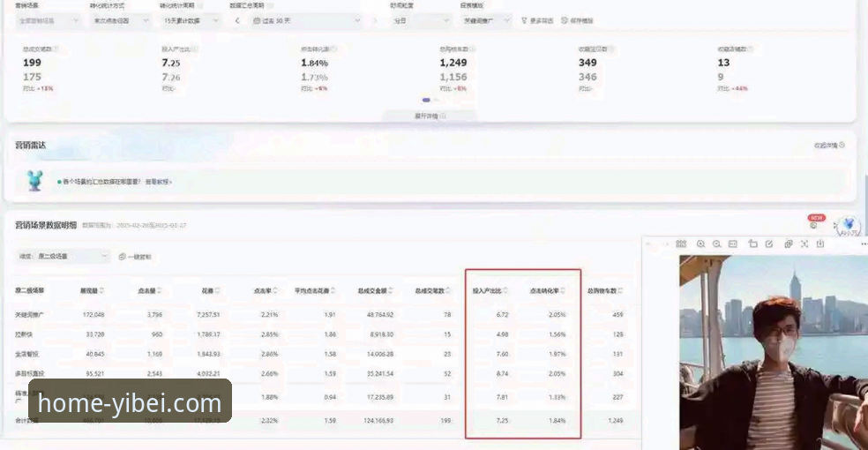Screen dimensions: 868x450
Task: Click the 40,845 impressions cell
Action: coord(94,354)
